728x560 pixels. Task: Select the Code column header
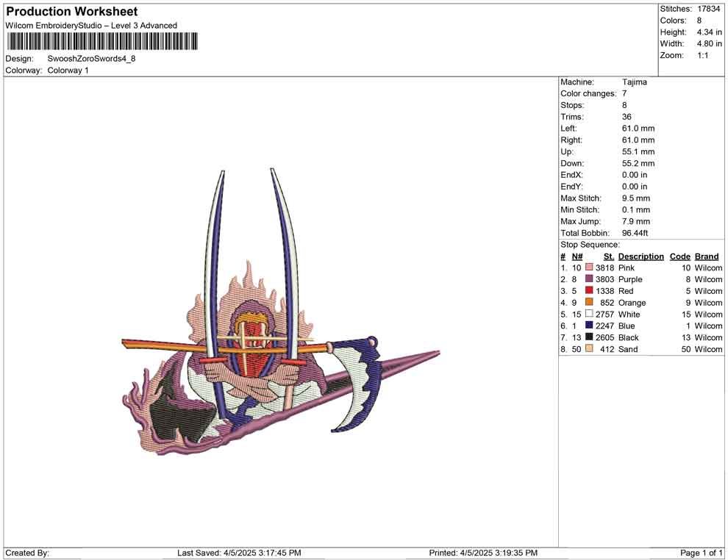click(x=679, y=256)
